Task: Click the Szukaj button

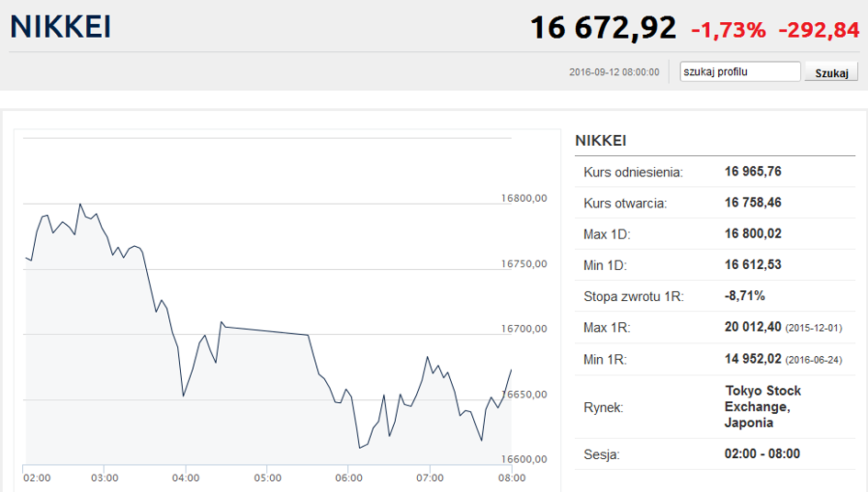Action: [831, 73]
